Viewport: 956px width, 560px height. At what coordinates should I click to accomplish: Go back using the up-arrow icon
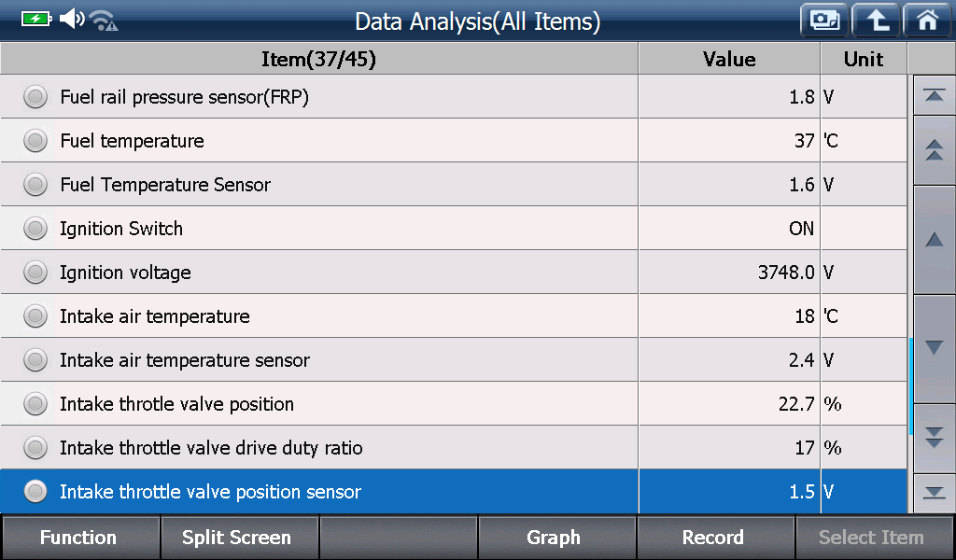pos(876,21)
